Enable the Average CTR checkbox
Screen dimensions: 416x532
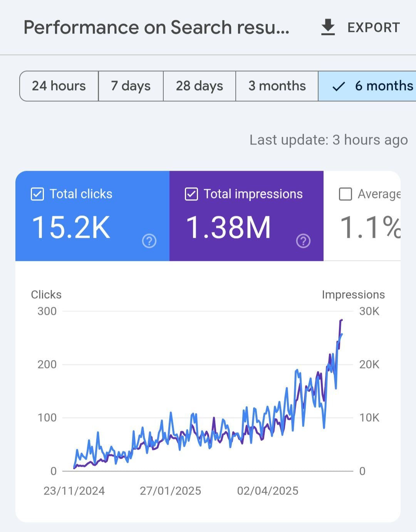(346, 194)
